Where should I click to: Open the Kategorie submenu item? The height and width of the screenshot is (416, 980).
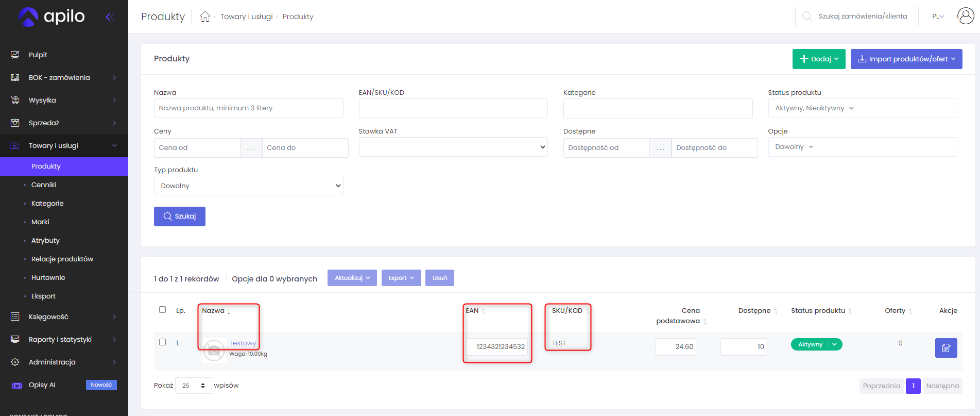47,203
